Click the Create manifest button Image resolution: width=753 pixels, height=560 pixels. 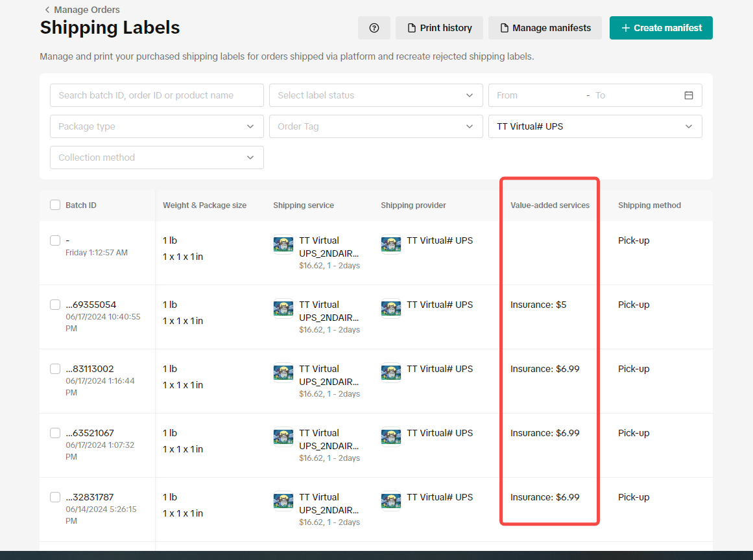[660, 28]
